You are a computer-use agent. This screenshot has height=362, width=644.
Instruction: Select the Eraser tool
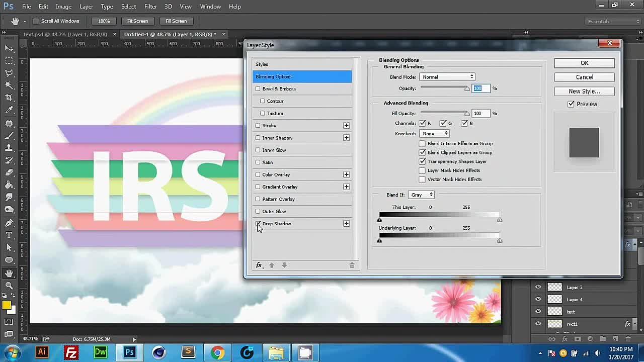point(9,173)
